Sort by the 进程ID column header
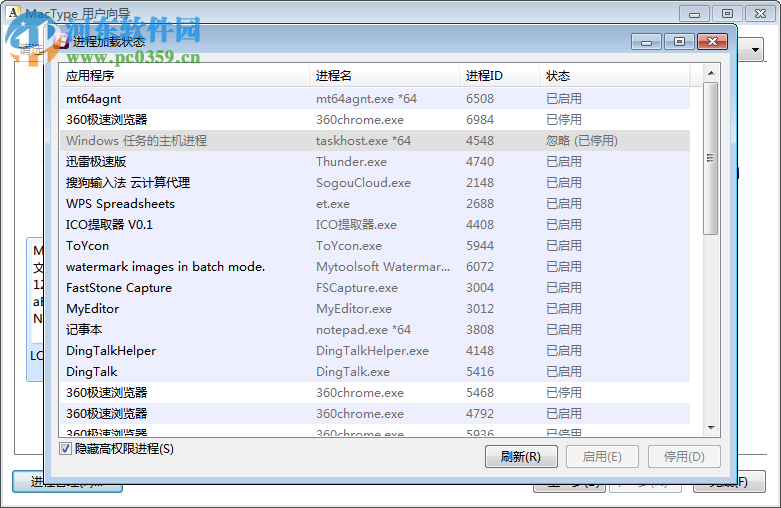 tap(499, 76)
